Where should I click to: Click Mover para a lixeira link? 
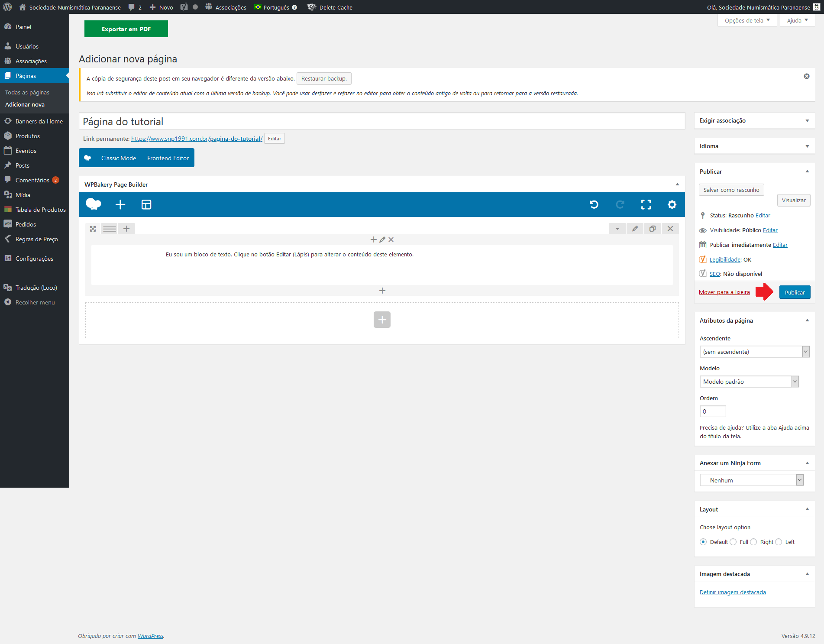(724, 292)
